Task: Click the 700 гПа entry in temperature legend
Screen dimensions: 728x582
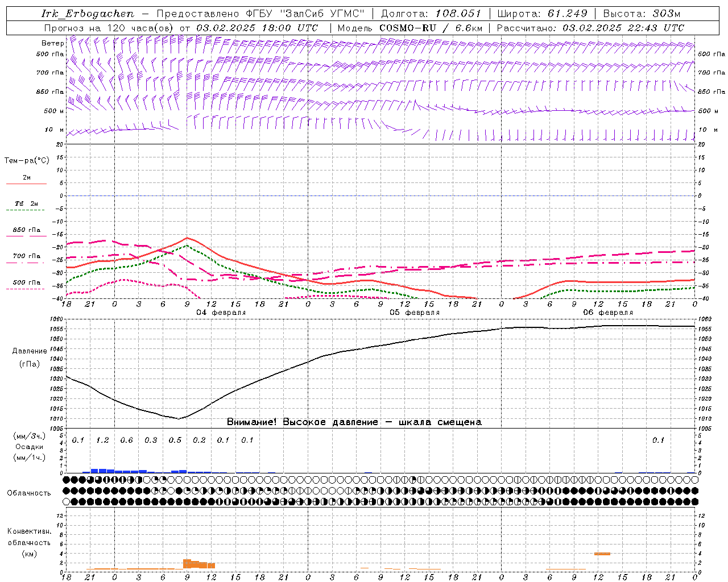Action: (27, 256)
